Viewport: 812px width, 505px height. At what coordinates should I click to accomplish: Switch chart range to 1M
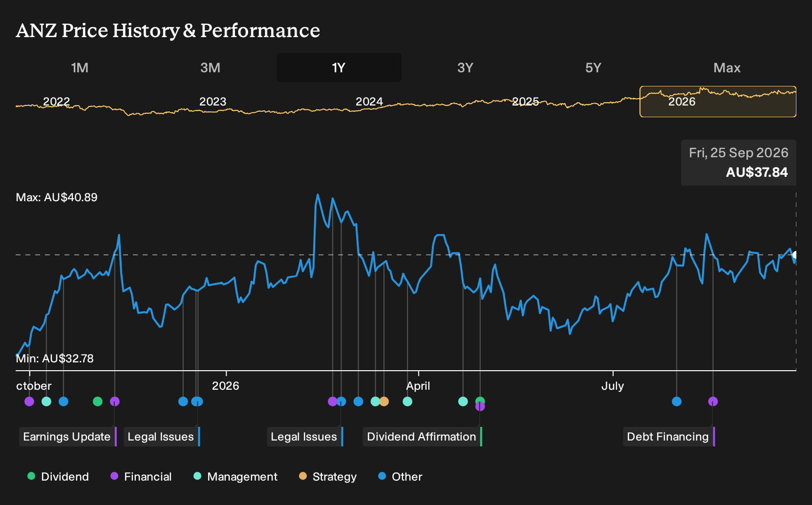[x=80, y=67]
